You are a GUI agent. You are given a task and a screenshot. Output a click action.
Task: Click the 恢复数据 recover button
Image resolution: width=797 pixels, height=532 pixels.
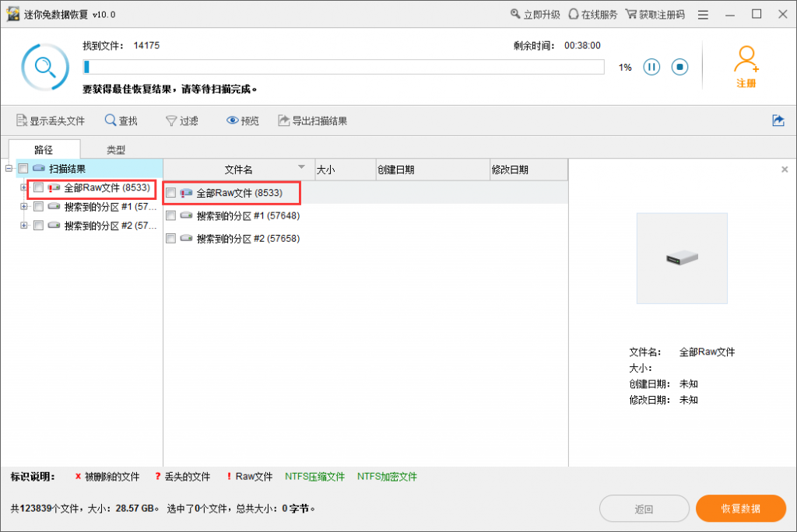click(741, 508)
